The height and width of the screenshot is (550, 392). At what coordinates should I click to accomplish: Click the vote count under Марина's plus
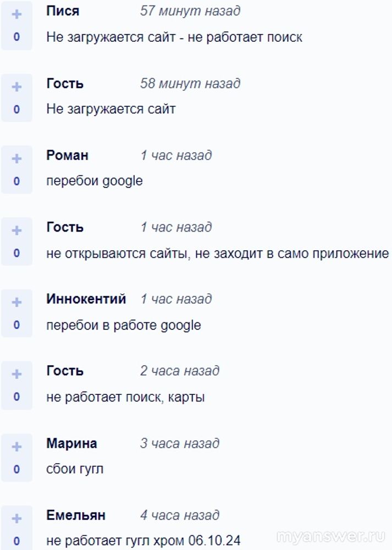tap(16, 469)
